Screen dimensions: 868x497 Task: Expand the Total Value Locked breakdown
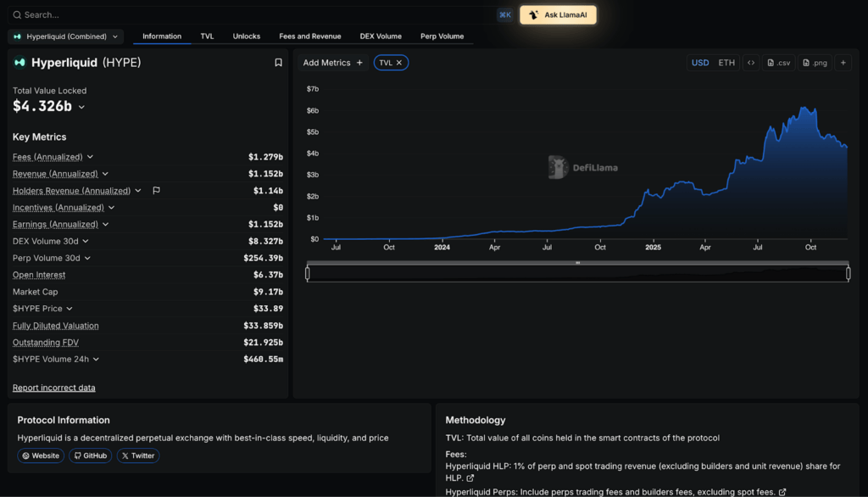pyautogui.click(x=81, y=106)
